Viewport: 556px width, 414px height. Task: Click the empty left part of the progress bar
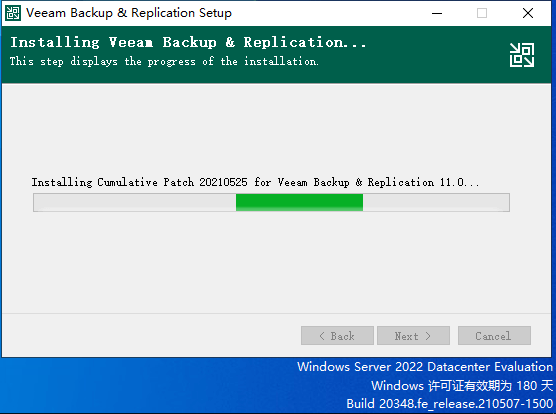(x=135, y=202)
